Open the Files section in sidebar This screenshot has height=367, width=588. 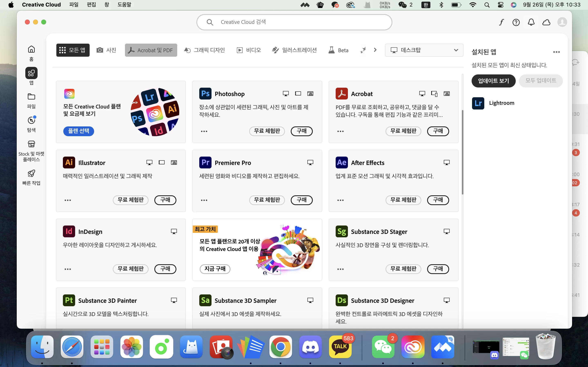(x=31, y=100)
